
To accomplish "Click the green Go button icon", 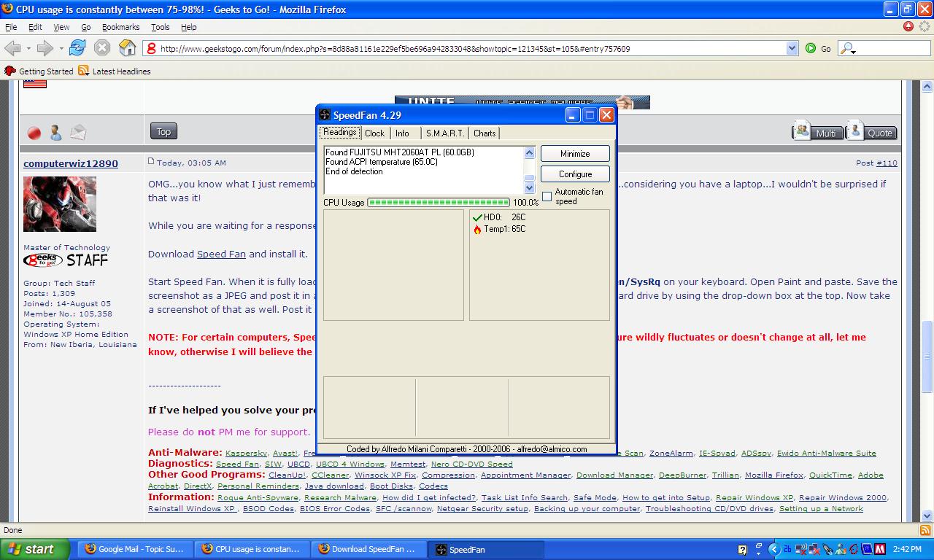I will click(x=811, y=48).
